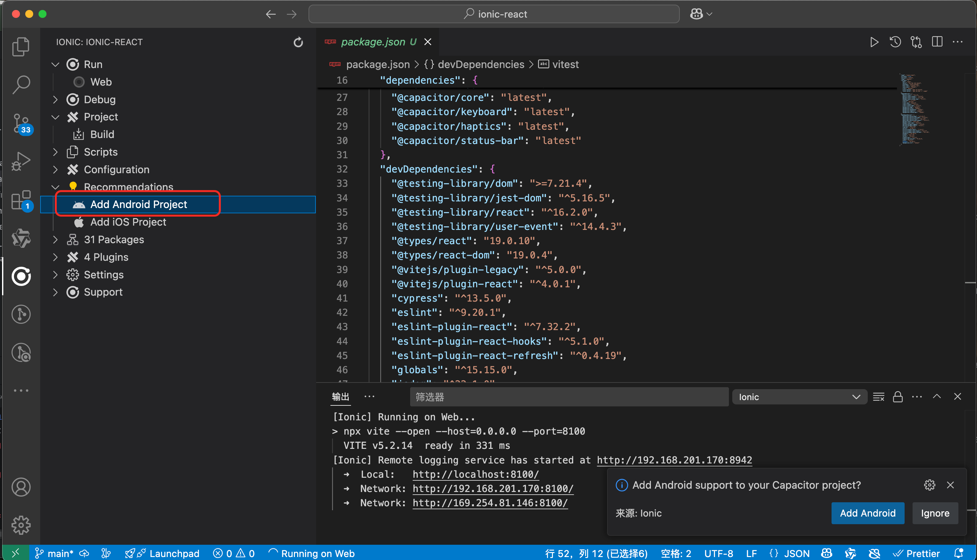Open the Ionic extension in activity bar
This screenshot has width=977, height=560.
pos(21,276)
